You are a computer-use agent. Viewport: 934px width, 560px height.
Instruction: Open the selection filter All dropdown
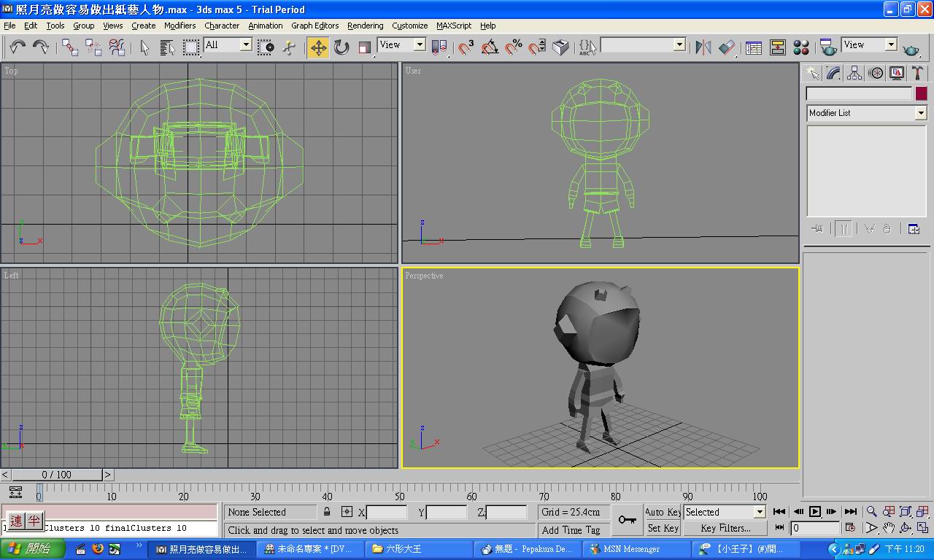[246, 44]
